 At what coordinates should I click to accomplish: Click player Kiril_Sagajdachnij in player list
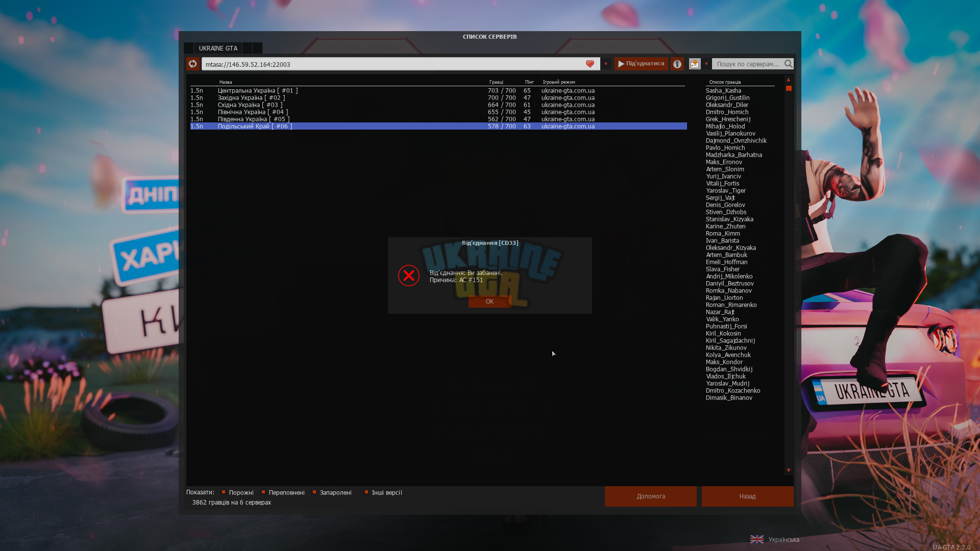[730, 340]
